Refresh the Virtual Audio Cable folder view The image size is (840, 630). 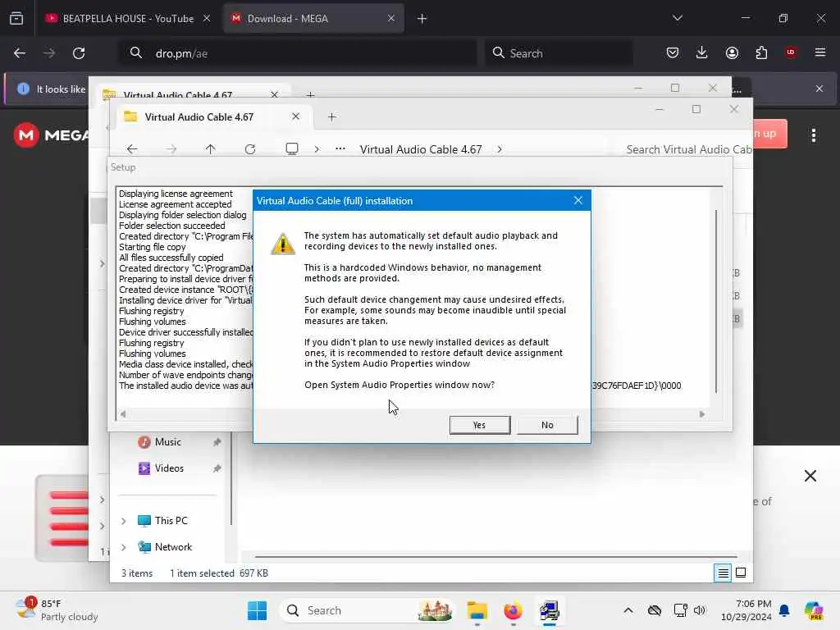250,149
